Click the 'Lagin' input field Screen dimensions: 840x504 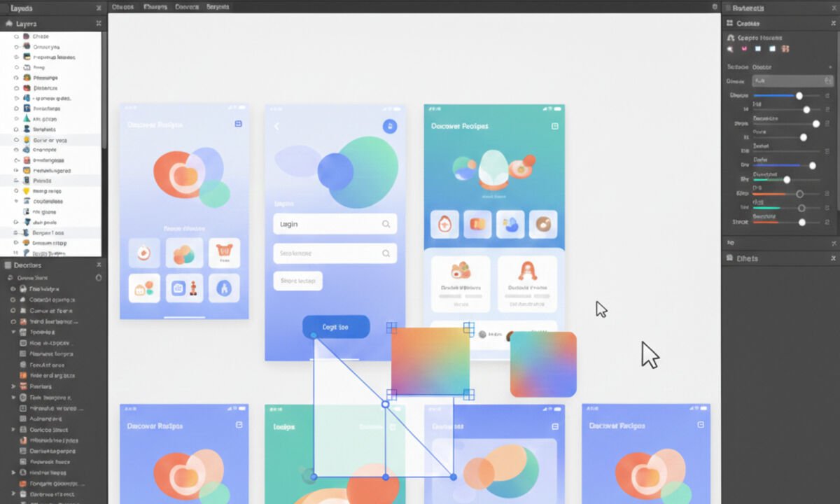335,224
